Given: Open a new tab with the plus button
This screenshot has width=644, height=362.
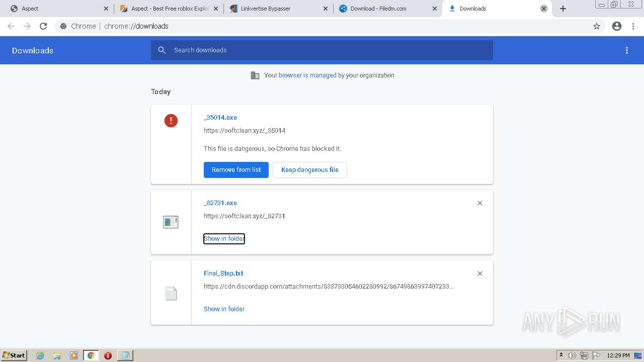Looking at the screenshot, I should pos(563,9).
